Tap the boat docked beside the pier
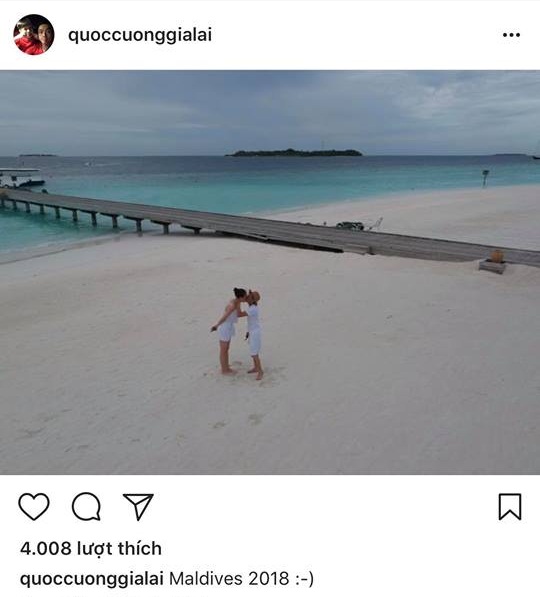This screenshot has height=597, width=540. [x=21, y=178]
